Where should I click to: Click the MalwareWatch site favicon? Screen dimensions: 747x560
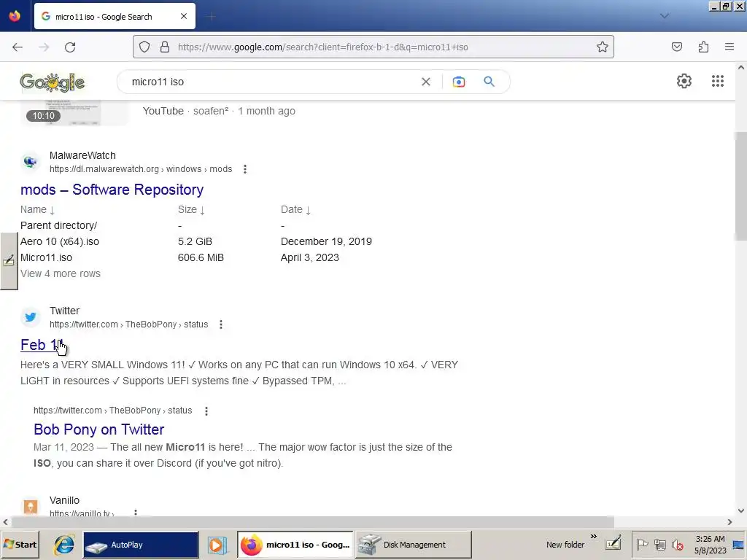pos(31,162)
